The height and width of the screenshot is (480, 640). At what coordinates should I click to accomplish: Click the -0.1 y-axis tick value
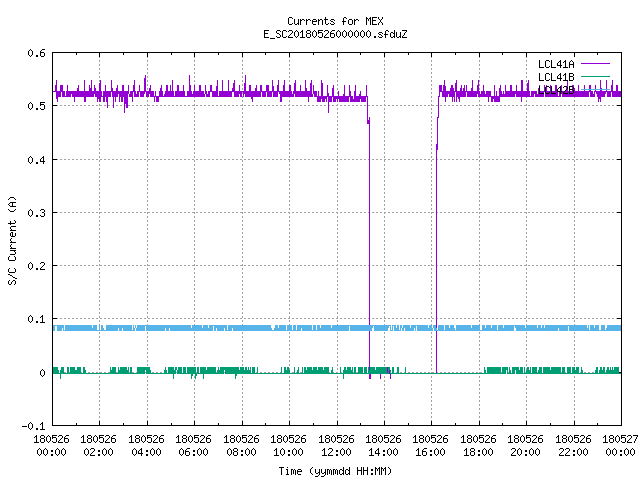pos(33,426)
